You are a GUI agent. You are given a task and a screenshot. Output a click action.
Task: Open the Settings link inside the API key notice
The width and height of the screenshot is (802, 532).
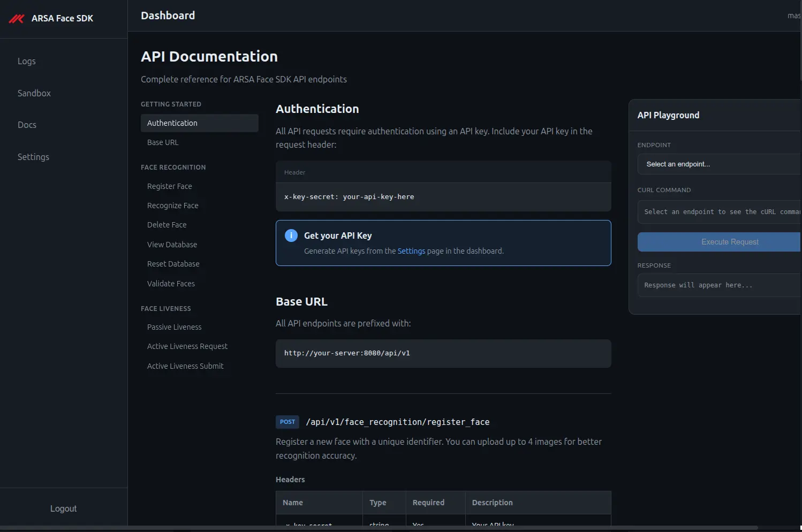[411, 250]
